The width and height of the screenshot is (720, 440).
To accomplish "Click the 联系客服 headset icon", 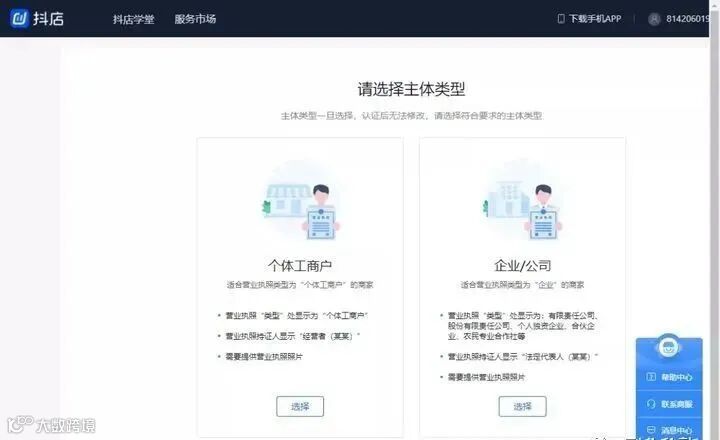I will point(651,404).
